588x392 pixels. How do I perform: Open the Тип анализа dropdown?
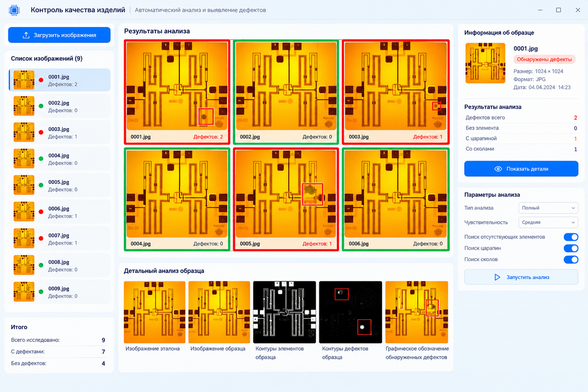pyautogui.click(x=548, y=208)
